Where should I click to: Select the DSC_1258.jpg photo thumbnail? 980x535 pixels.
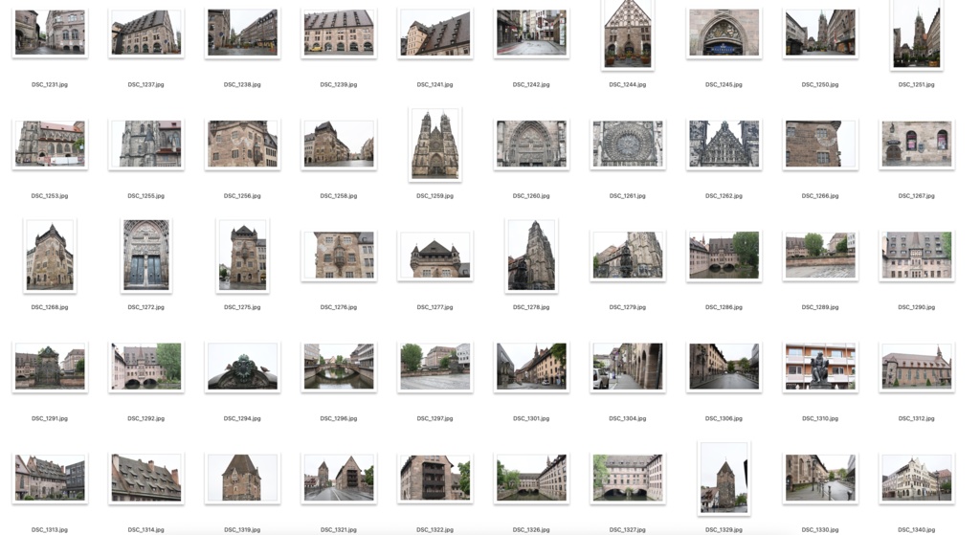(339, 145)
